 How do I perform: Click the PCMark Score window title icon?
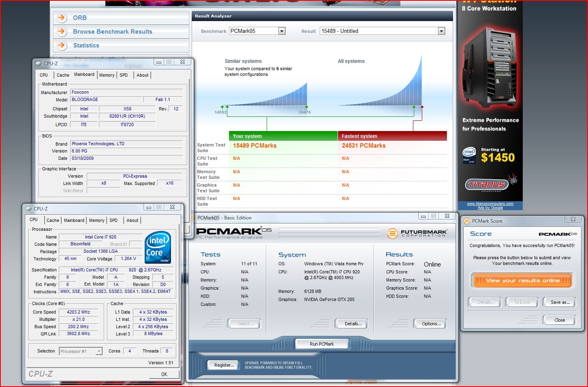[x=466, y=221]
